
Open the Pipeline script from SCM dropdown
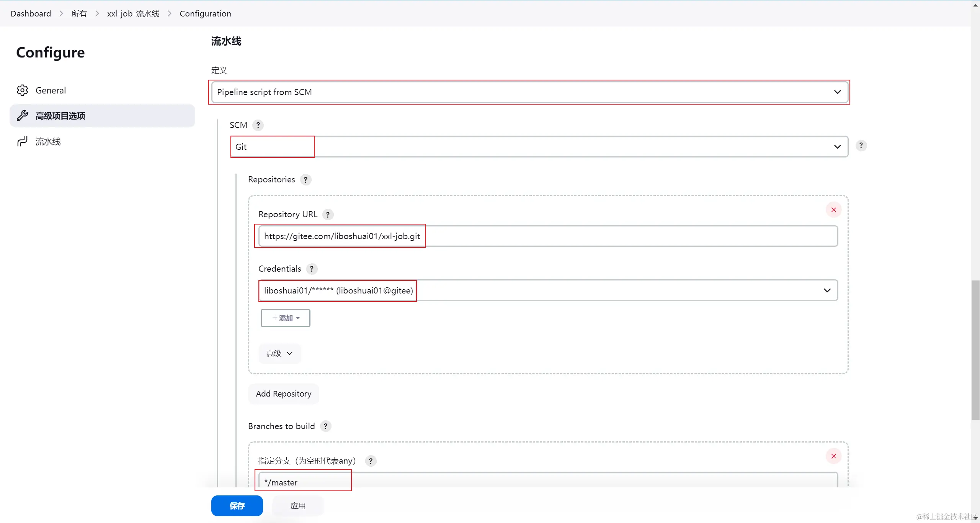(529, 92)
